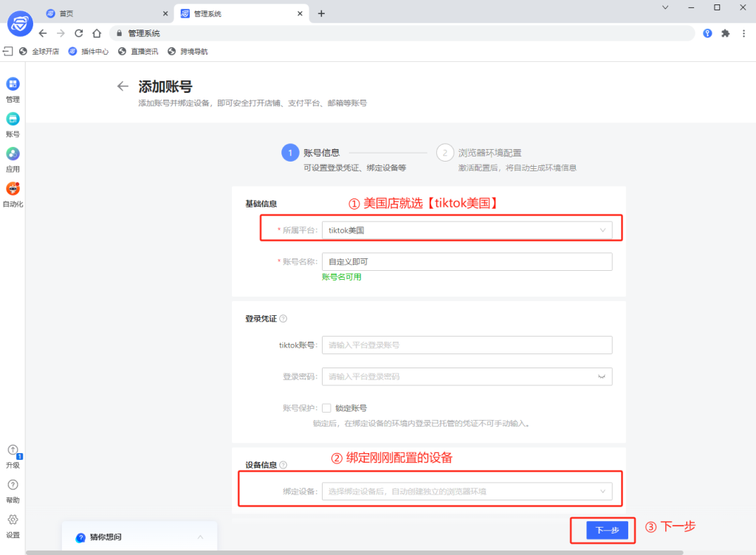
Task: Open the 设置 gear icon
Action: 13,520
